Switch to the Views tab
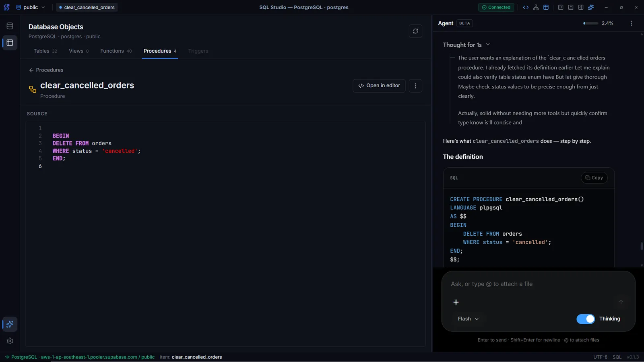644x362 pixels. (78, 51)
